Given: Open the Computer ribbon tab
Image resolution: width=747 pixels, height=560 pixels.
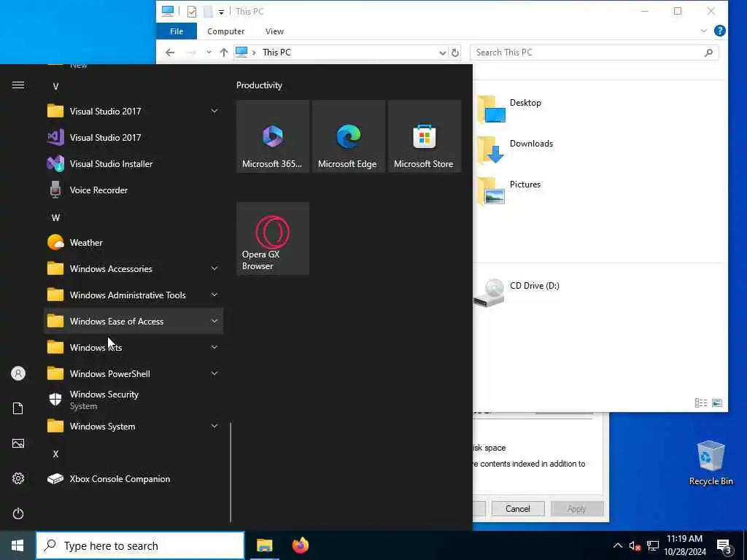Looking at the screenshot, I should point(226,31).
